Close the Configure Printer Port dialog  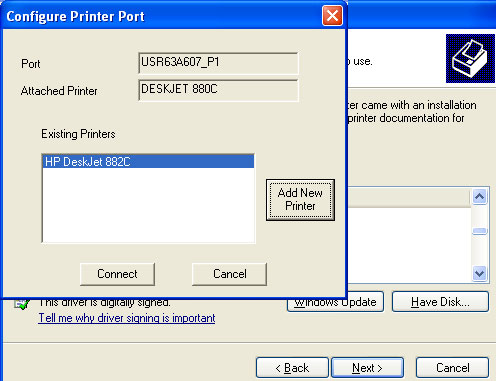click(x=332, y=15)
